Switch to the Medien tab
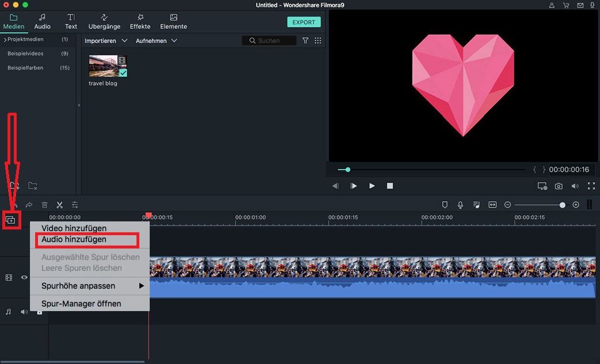 13,22
